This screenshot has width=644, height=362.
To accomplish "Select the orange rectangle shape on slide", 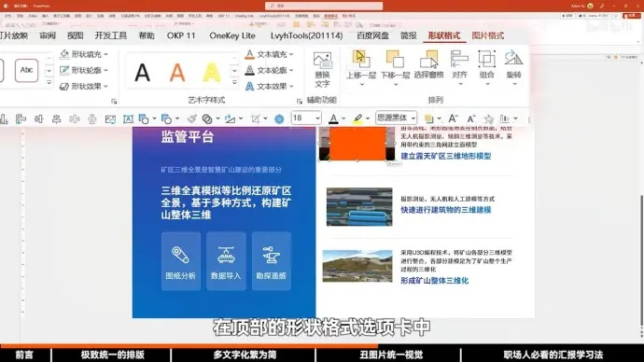I will pos(357,144).
